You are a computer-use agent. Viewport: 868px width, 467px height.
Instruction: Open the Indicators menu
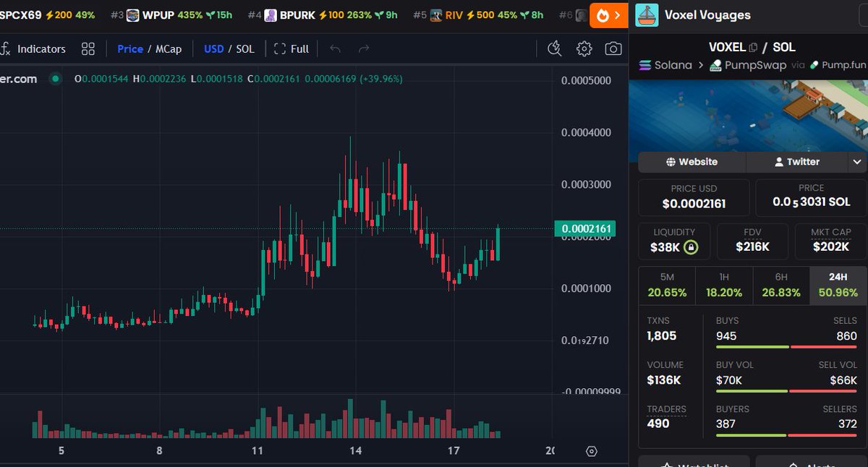(x=41, y=49)
